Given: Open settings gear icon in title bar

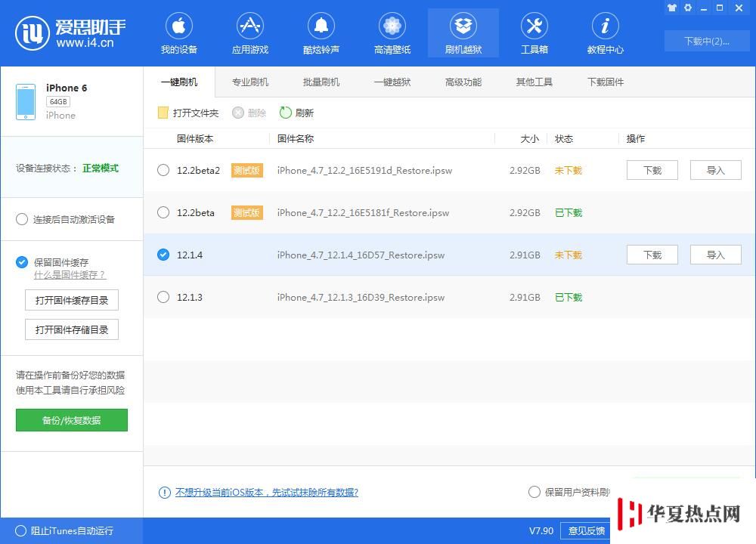Looking at the screenshot, I should point(688,8).
